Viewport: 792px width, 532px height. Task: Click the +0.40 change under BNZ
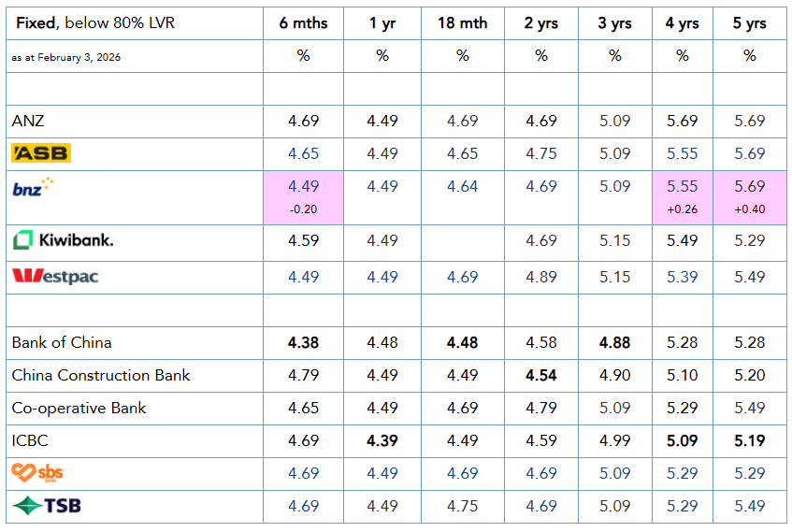[x=750, y=209]
